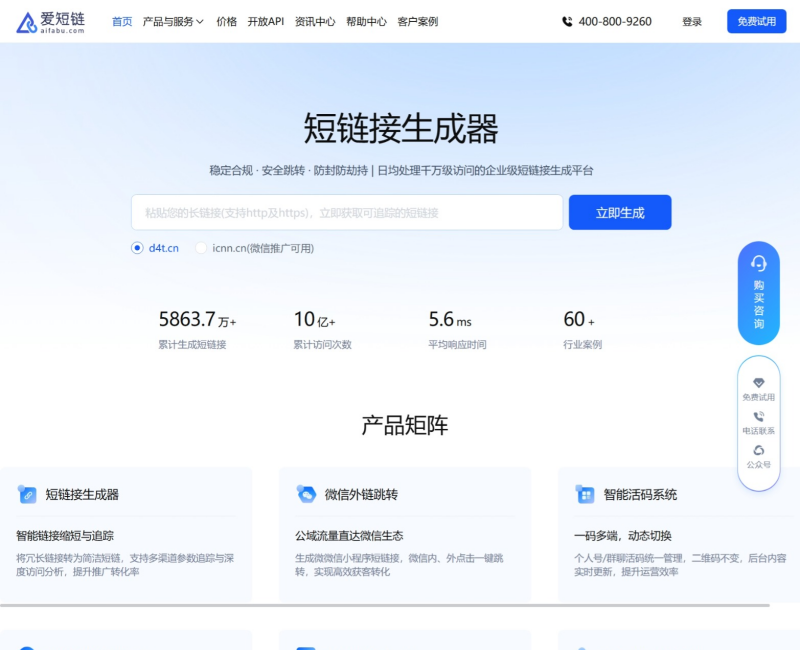The height and width of the screenshot is (650, 800).
Task: Click the top 免费试用 button
Action: [757, 21]
